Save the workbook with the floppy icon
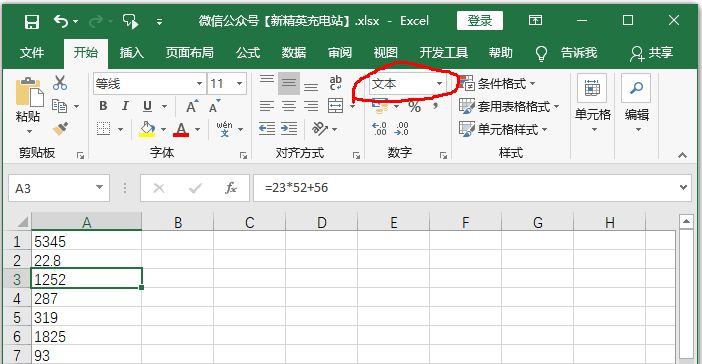 tap(31, 21)
